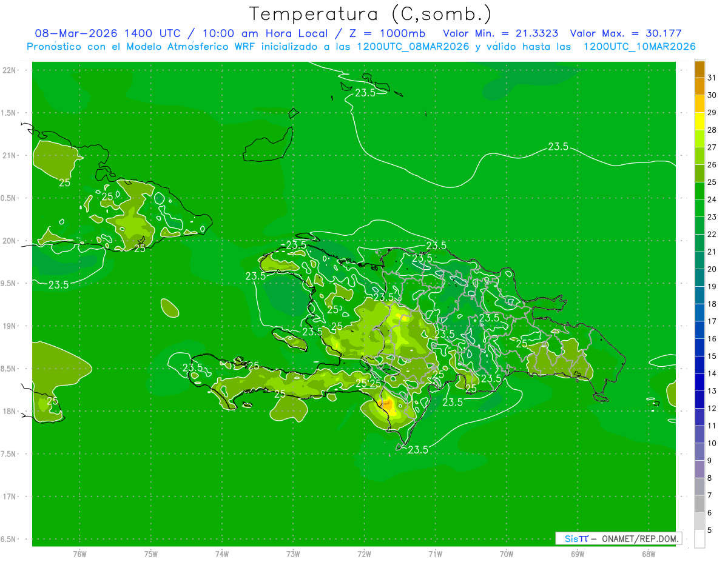Click the 24 label on the color scale
This screenshot has height=562, width=728.
712,199
